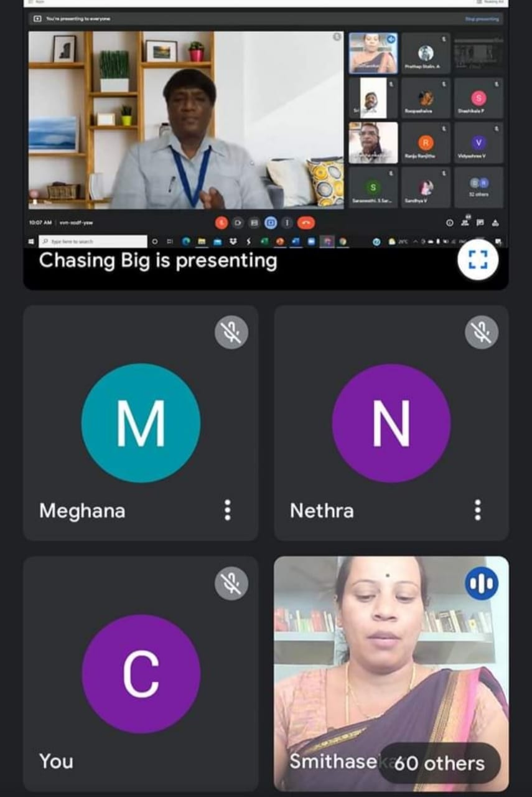Screen dimensions: 532x797
Task: Open the 60 others participant list
Action: tap(439, 763)
